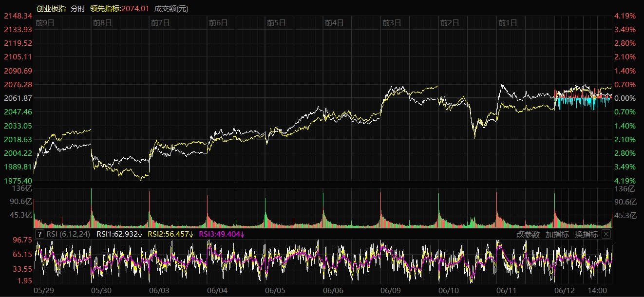
Task: Click the 06/10 date on the time axis
Action: click(x=449, y=290)
